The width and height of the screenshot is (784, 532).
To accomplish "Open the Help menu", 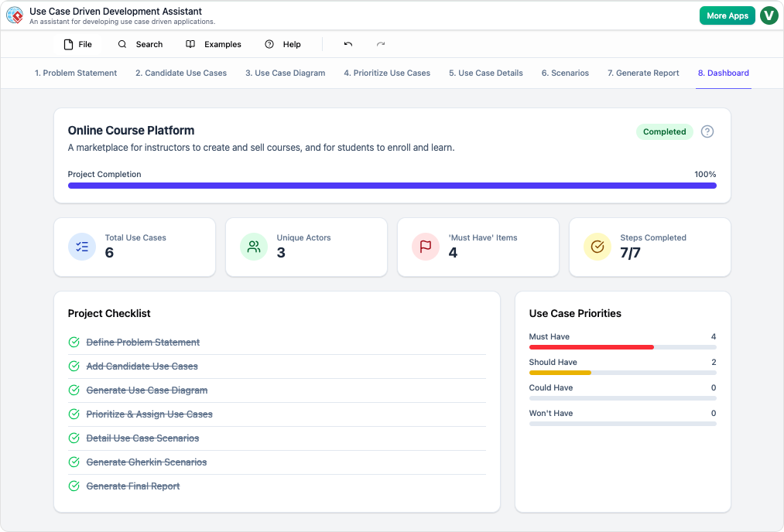I will 282,44.
